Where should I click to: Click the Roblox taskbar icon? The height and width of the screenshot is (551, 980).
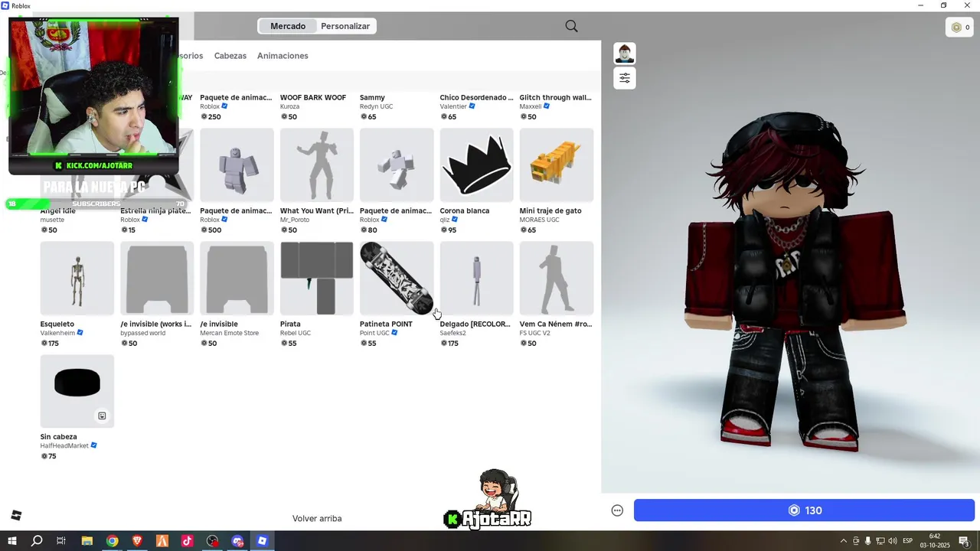(262, 541)
